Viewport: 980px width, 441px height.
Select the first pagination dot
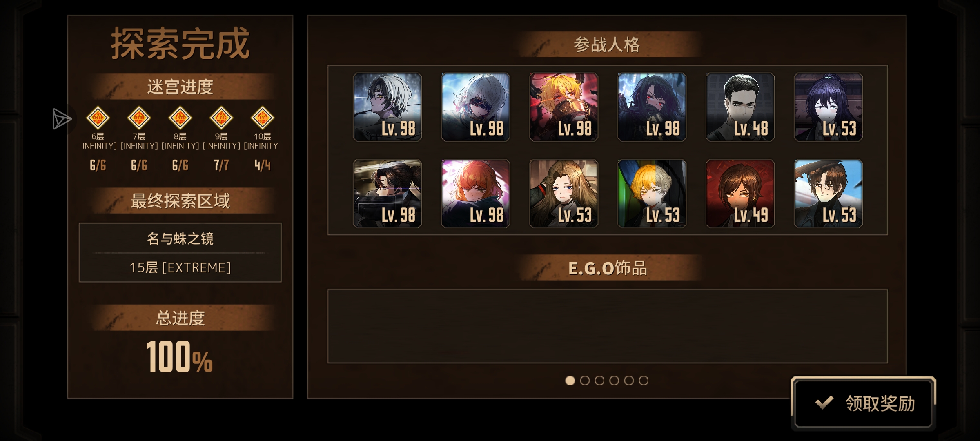570,381
